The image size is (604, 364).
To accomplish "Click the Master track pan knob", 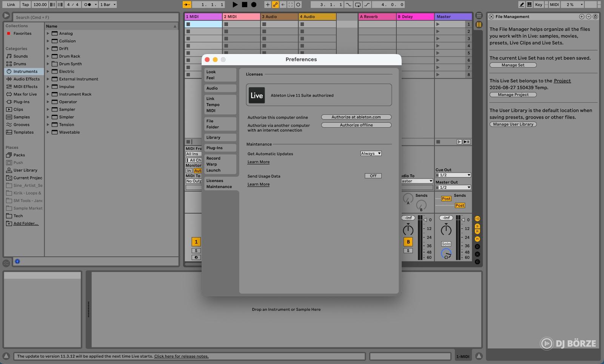I will (x=446, y=230).
